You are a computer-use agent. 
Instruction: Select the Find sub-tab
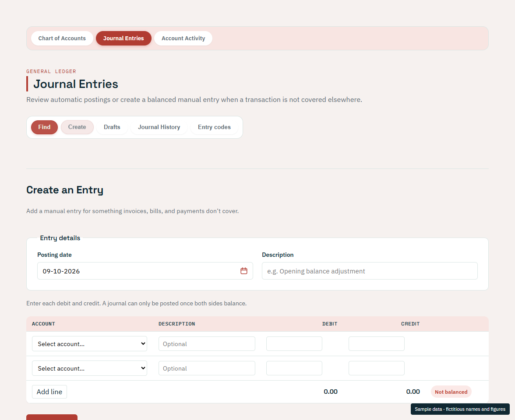[44, 127]
